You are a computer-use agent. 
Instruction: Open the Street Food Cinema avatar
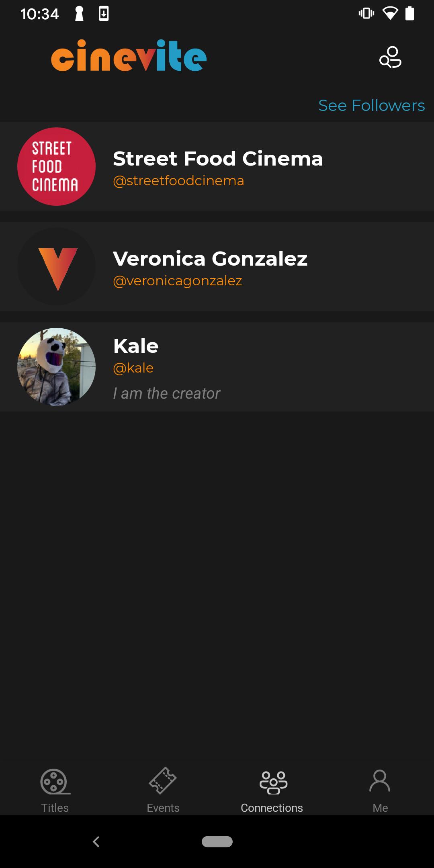pos(56,166)
